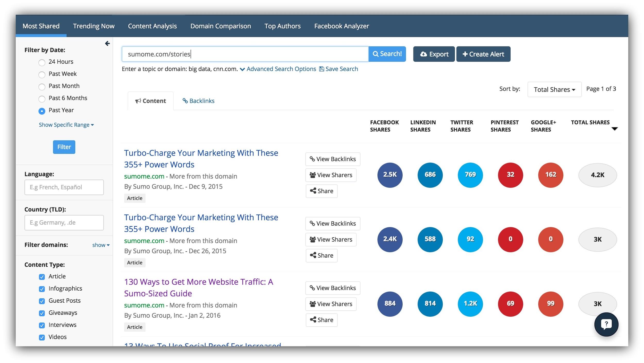Click the Save Search link
Image resolution: width=644 pixels, height=363 pixels.
pos(338,69)
